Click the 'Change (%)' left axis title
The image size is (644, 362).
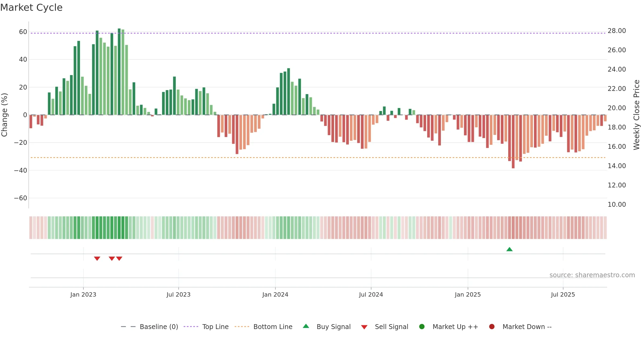click(4, 115)
